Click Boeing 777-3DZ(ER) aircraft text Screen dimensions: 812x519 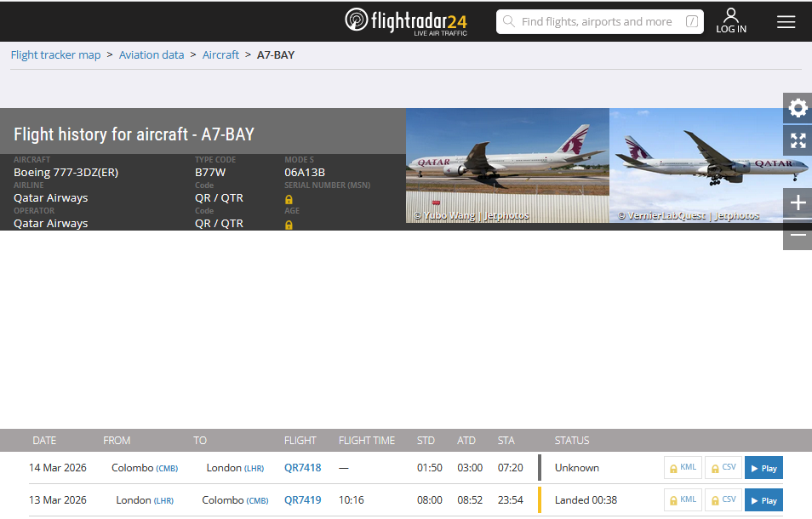tap(66, 173)
